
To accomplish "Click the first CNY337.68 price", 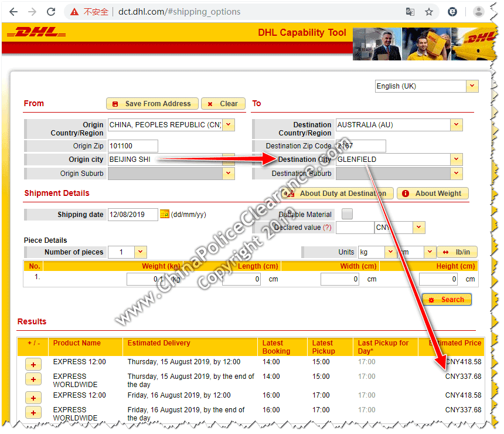I will [x=463, y=377].
